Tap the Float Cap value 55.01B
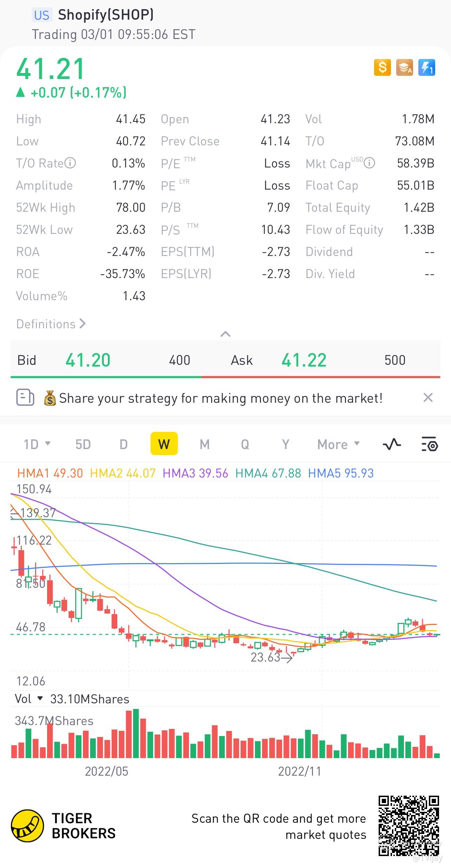The width and height of the screenshot is (451, 868). point(416,185)
